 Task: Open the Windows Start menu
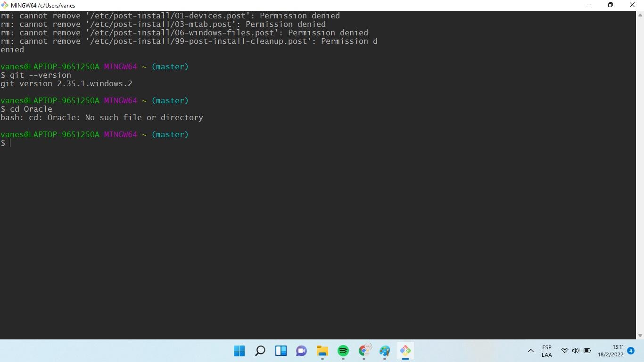click(x=239, y=351)
